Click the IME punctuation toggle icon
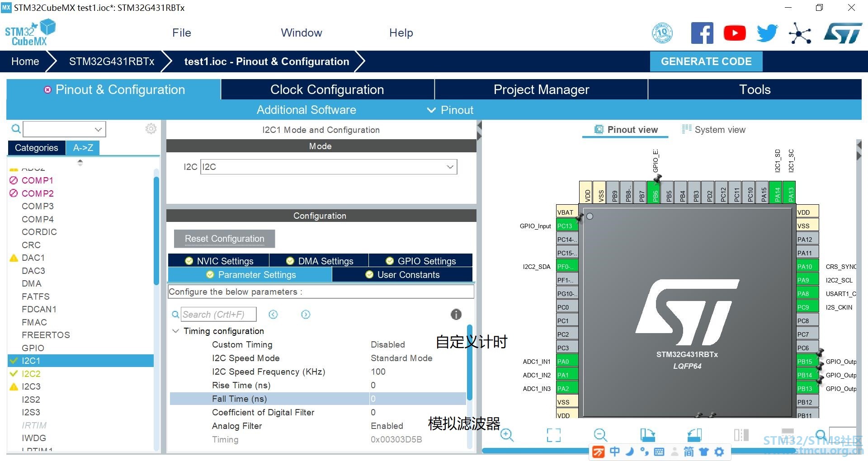The height and width of the screenshot is (461, 868). (x=645, y=452)
